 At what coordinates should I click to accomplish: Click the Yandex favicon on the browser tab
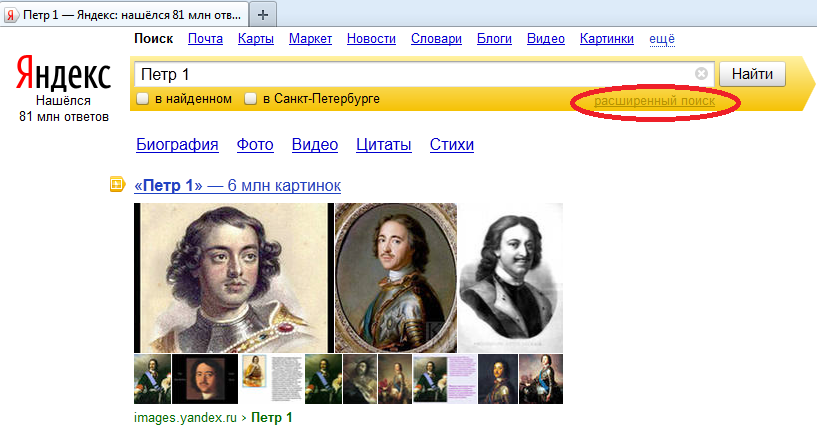click(10, 15)
